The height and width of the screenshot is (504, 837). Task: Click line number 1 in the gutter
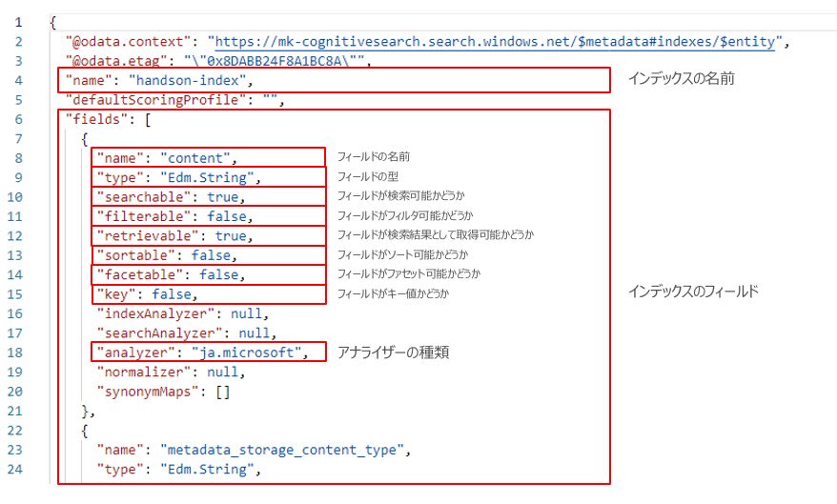(19, 23)
